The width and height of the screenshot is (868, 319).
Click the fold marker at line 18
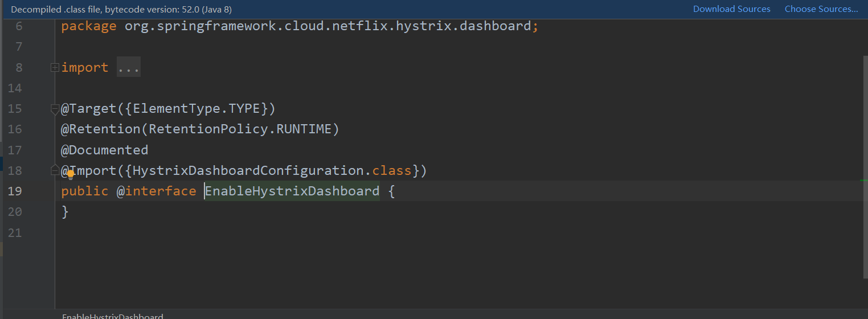[55, 170]
